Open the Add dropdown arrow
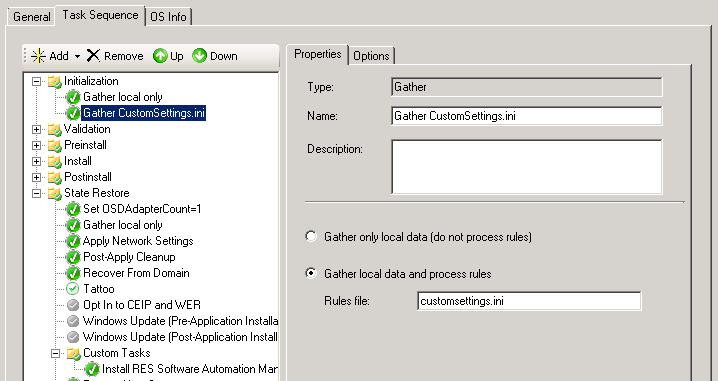This screenshot has width=718, height=381. coord(77,56)
